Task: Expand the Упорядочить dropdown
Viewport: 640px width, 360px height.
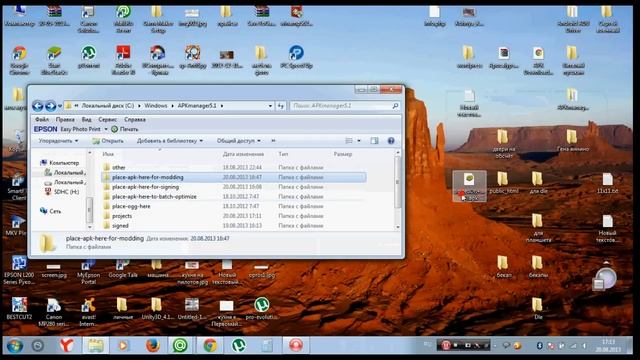Action: pyautogui.click(x=58, y=141)
